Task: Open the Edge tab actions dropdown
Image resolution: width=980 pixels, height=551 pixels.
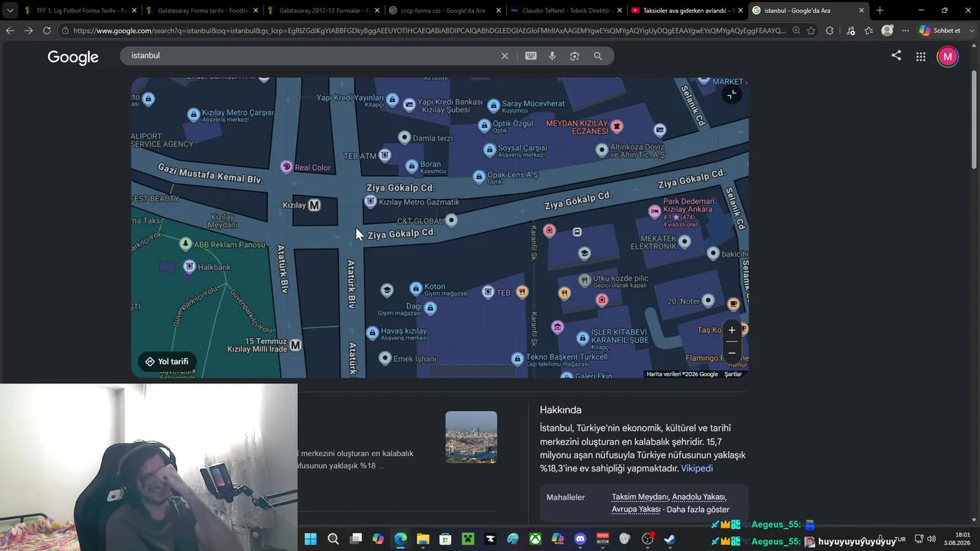Action: click(x=10, y=11)
